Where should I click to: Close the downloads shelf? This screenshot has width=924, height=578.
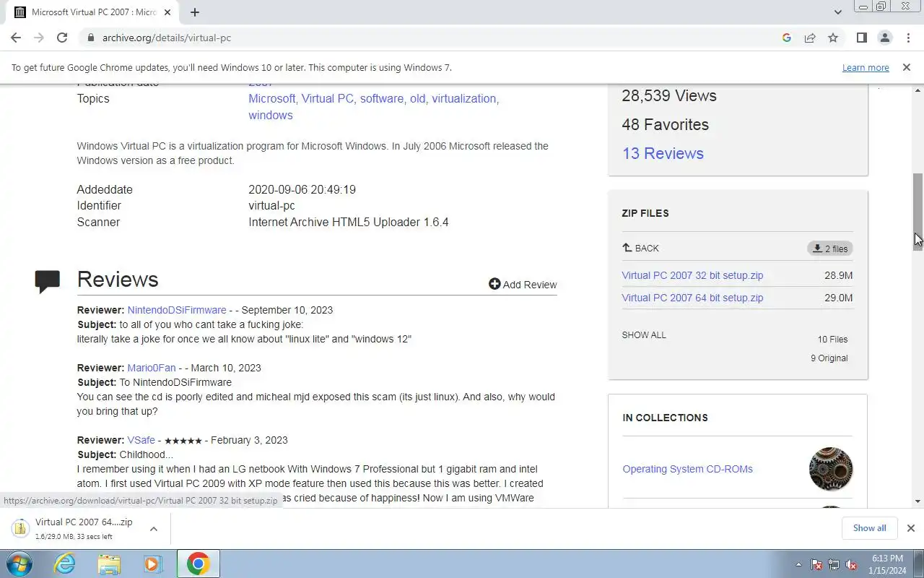(x=910, y=528)
